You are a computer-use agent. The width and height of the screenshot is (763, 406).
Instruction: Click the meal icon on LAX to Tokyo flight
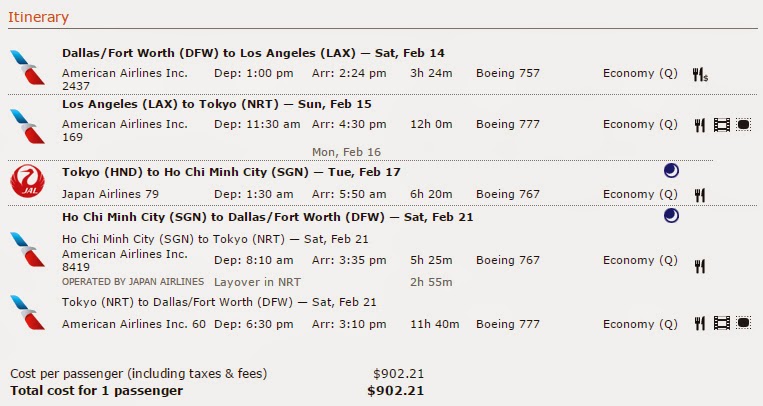[x=700, y=126]
